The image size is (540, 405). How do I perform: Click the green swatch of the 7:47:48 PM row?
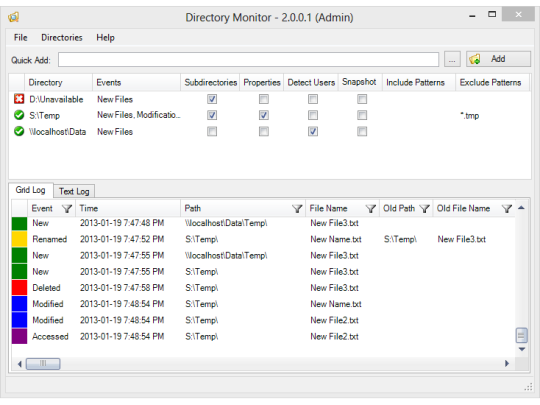pyautogui.click(x=19, y=223)
